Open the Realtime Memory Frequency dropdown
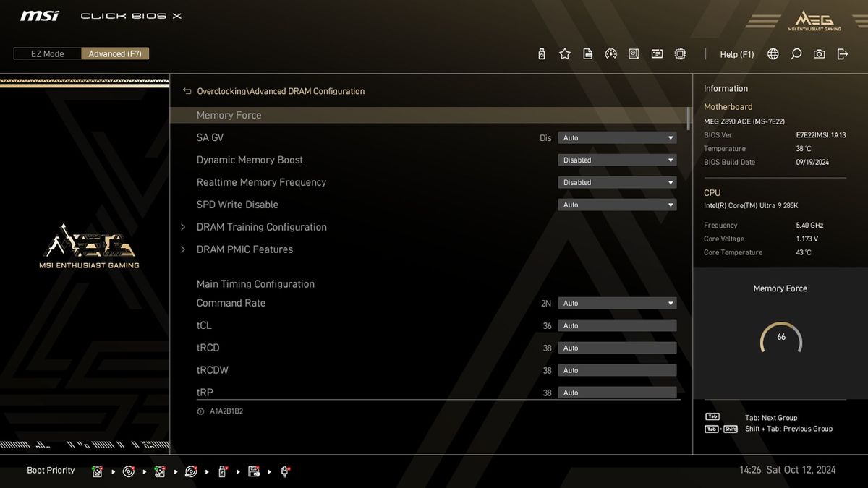This screenshot has height=488, width=868. coord(617,182)
